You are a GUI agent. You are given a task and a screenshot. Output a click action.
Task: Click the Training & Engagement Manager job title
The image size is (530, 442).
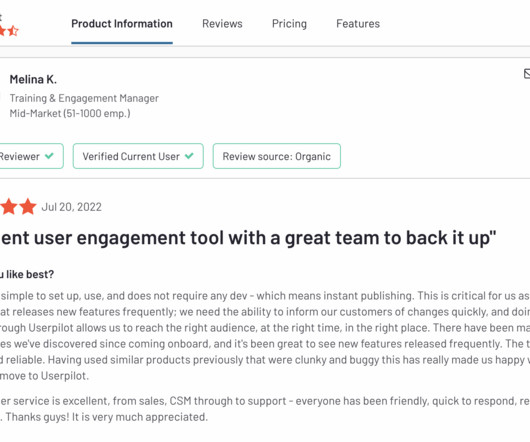[84, 98]
